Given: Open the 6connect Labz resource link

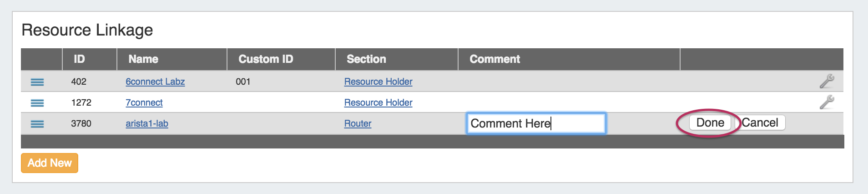Looking at the screenshot, I should pos(155,82).
